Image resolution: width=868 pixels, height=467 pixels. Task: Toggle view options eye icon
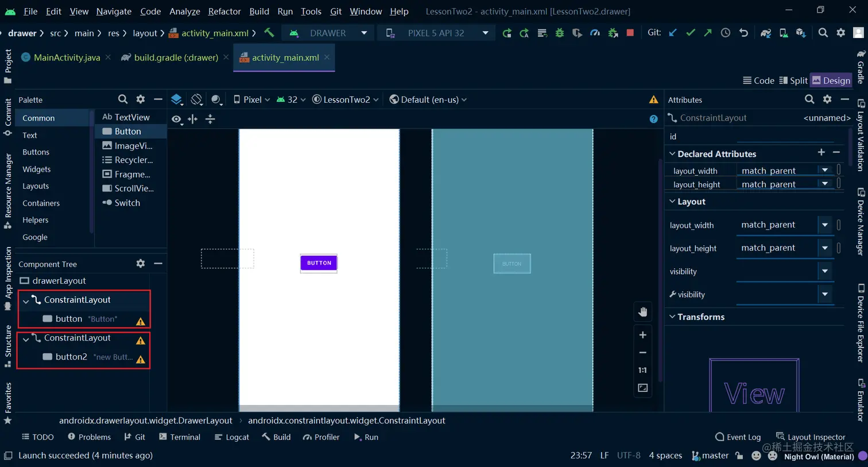point(176,119)
